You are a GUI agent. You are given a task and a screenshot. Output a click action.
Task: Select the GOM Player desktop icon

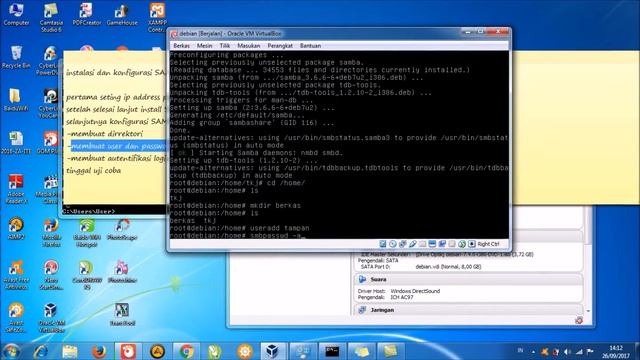pos(51,143)
